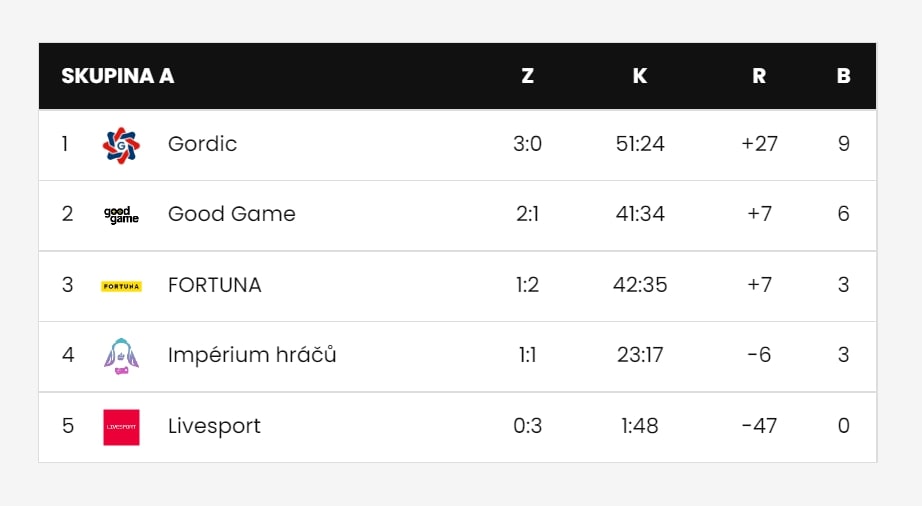
Task: Click the Impérium hráčů team logo
Action: point(121,356)
